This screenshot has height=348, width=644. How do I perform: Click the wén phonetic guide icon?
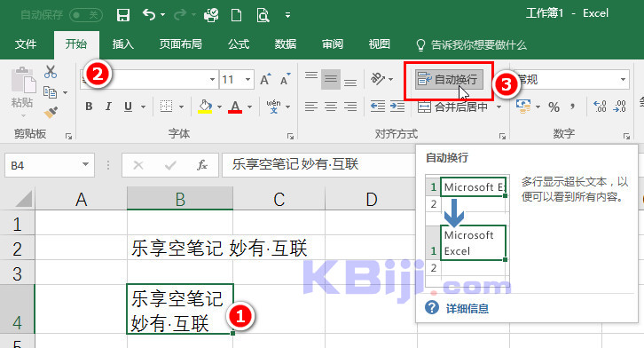[x=273, y=106]
